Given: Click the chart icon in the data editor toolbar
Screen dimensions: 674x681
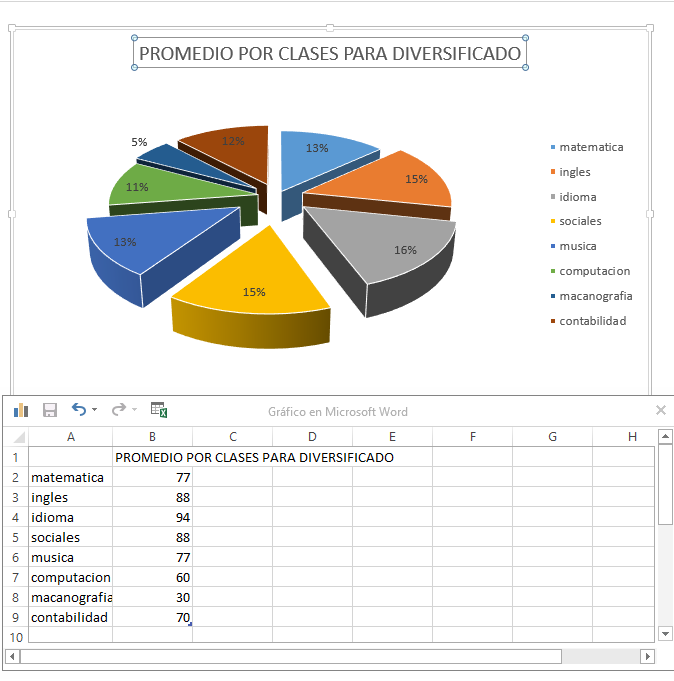Looking at the screenshot, I should [21, 410].
